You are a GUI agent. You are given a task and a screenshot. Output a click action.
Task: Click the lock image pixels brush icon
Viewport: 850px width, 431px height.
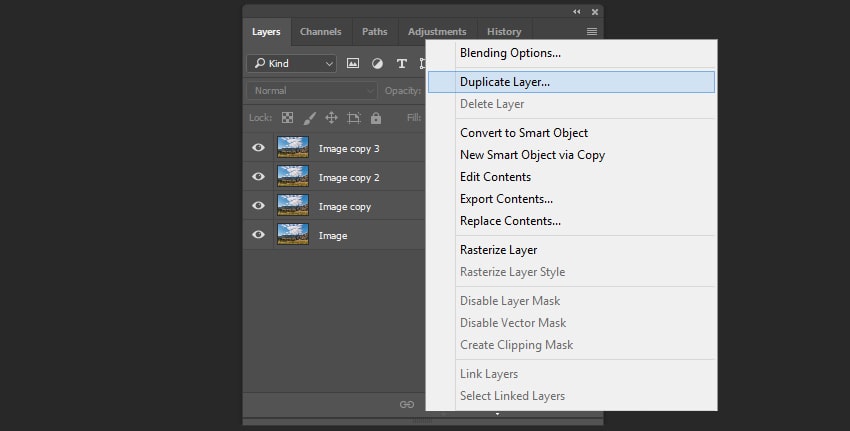pos(310,118)
